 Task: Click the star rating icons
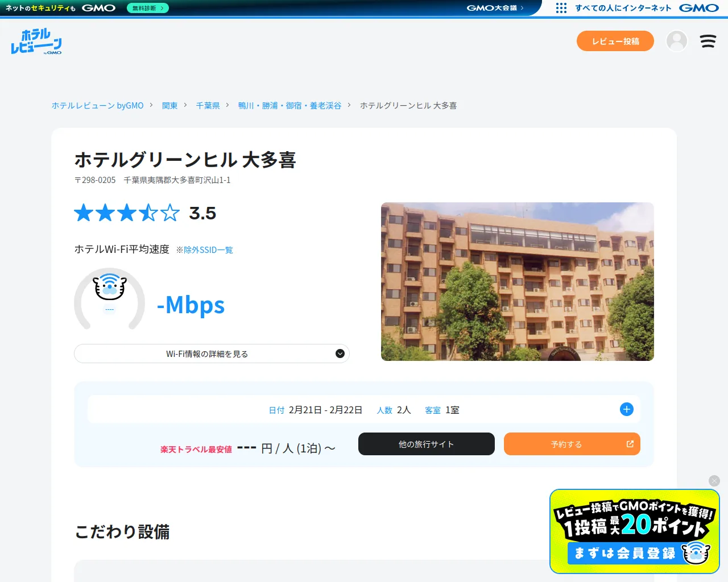127,213
